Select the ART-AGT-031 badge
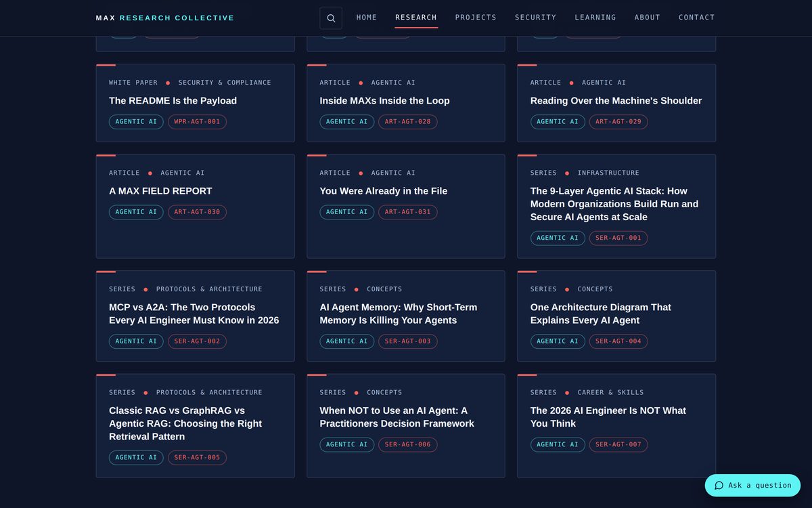 (408, 212)
